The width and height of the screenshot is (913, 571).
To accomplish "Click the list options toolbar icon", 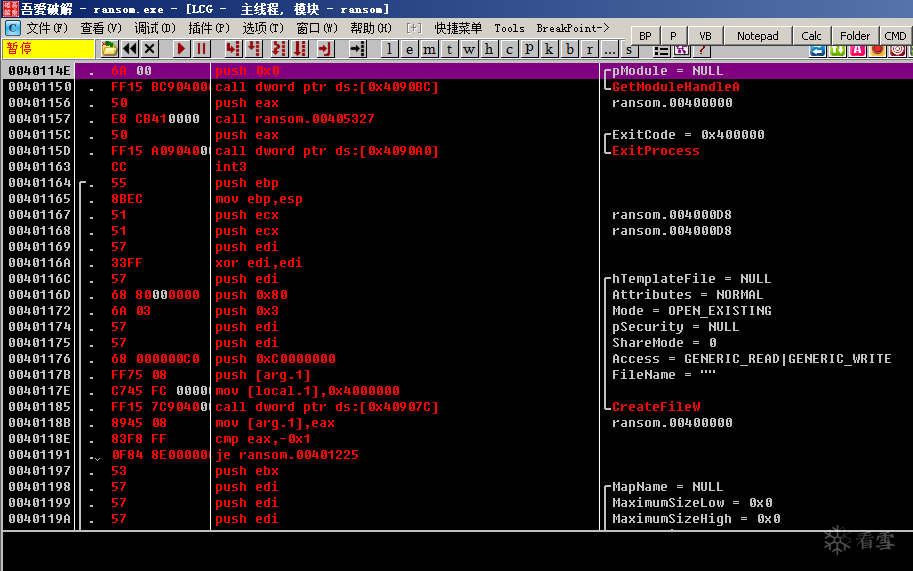I will coord(661,51).
